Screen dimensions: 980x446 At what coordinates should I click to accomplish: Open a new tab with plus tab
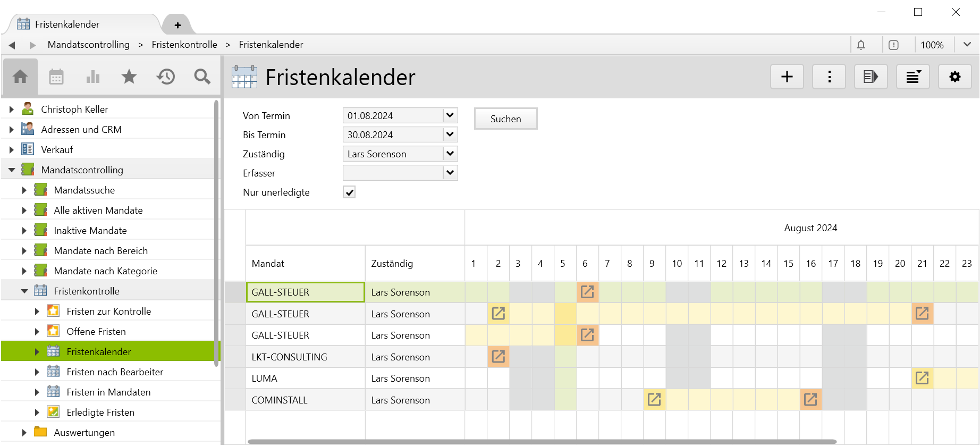pyautogui.click(x=178, y=25)
